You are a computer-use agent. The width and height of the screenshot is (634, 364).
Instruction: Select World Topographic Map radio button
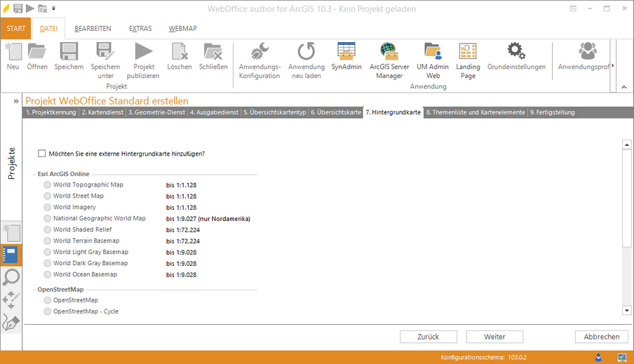click(48, 185)
